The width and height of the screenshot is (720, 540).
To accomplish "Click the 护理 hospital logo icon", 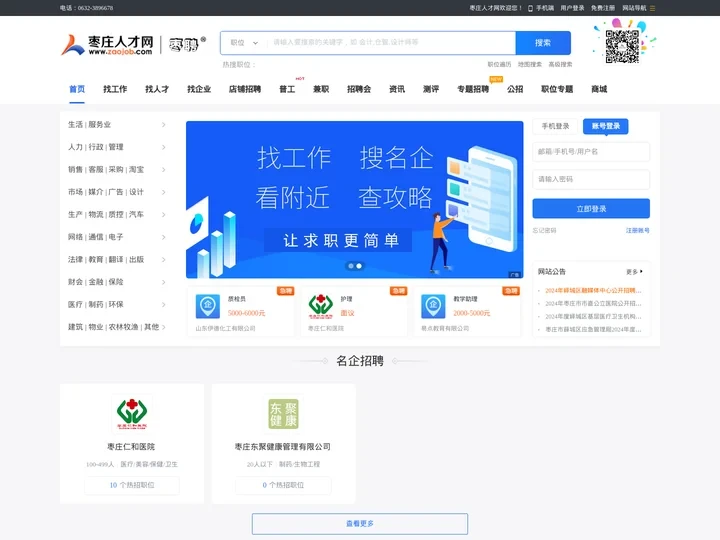I will click(x=321, y=306).
